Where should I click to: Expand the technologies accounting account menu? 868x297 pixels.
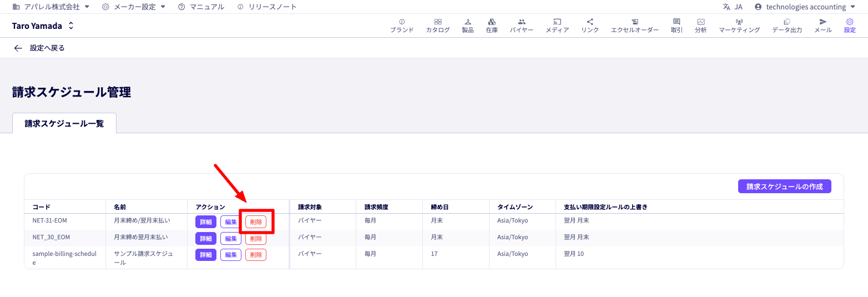tap(853, 7)
